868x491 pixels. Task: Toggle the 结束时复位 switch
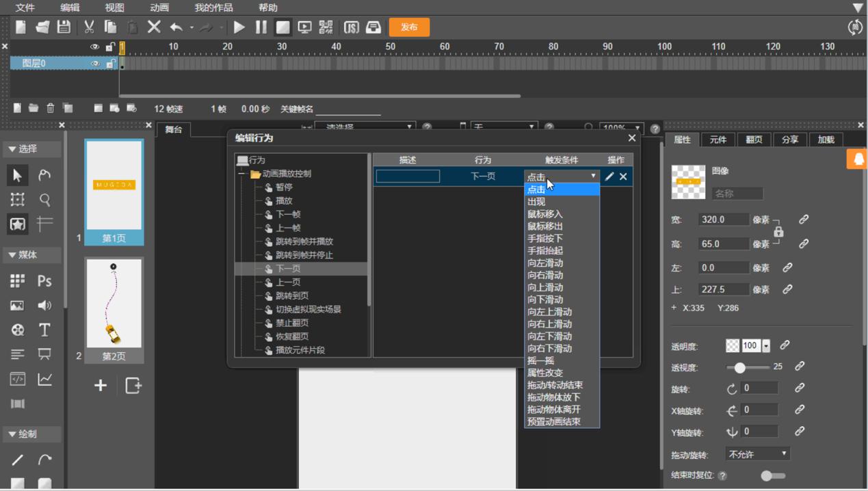(772, 476)
